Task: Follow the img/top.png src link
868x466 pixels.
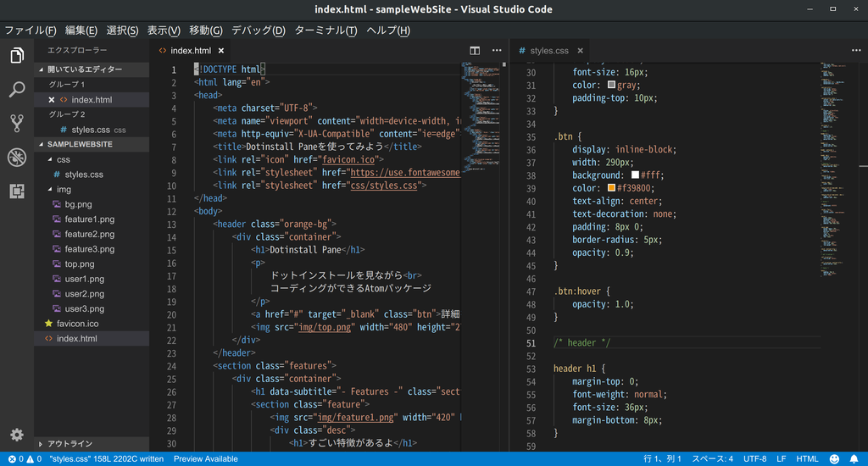Action: (325, 327)
